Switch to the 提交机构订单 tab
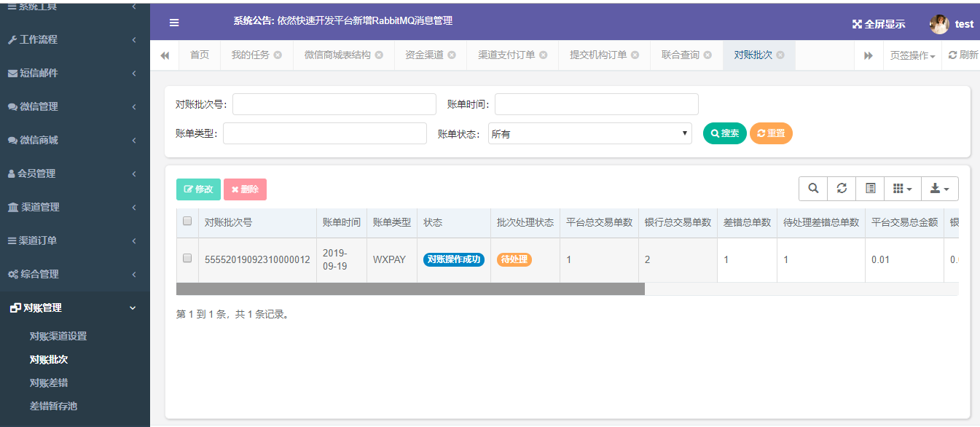The width and height of the screenshot is (980, 427). (x=598, y=55)
